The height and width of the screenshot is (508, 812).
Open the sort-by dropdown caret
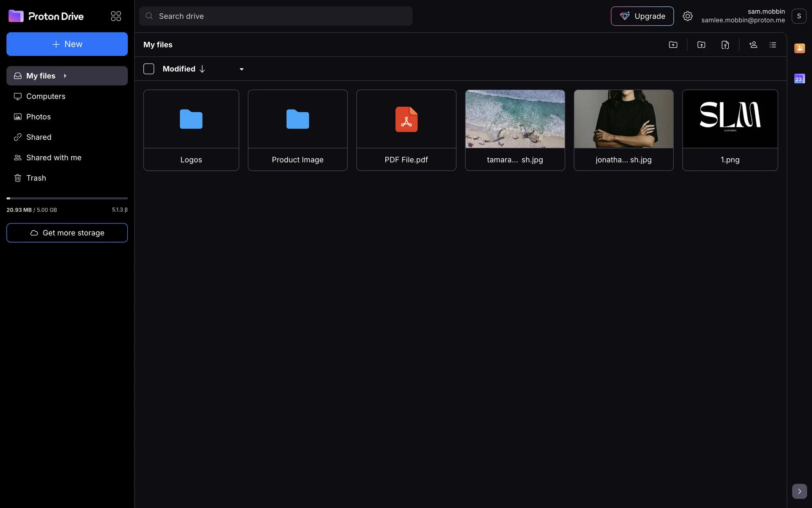tap(241, 69)
